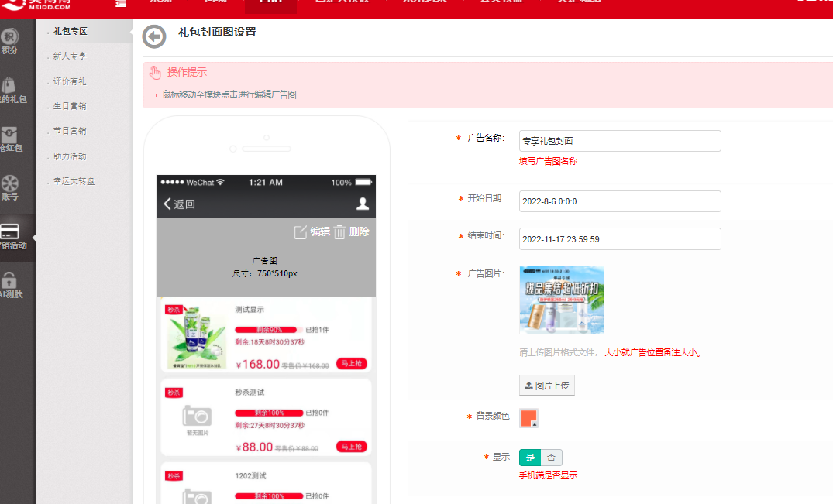Click the round back arrow icon

click(x=155, y=36)
